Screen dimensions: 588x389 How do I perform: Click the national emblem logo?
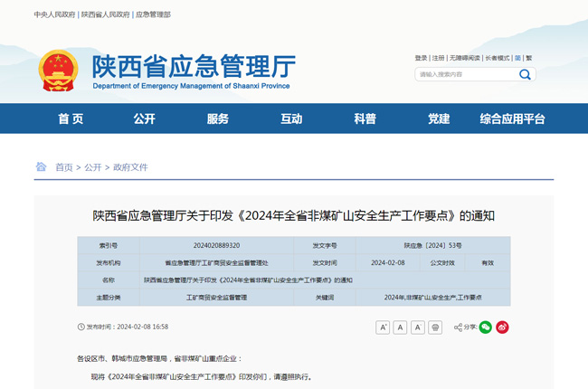click(x=59, y=72)
